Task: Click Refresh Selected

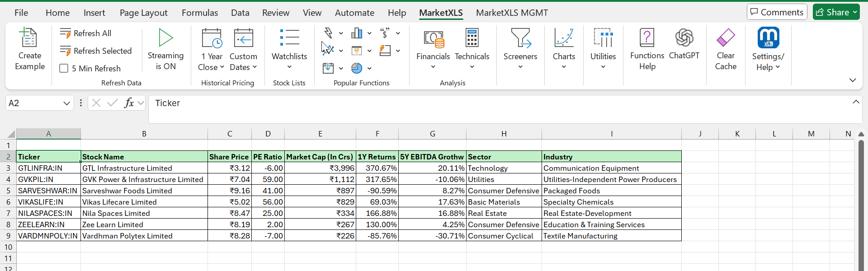Action: click(96, 51)
